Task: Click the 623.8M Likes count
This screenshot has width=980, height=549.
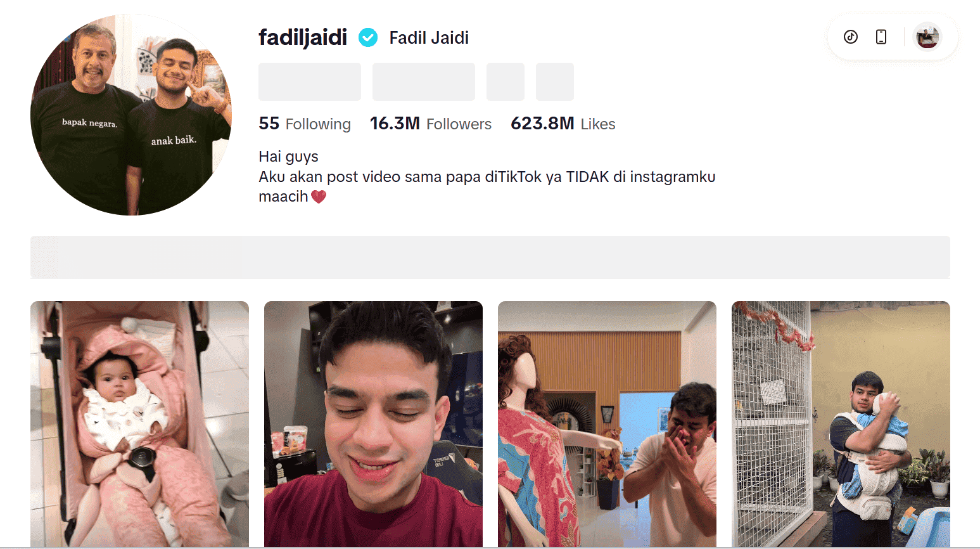Action: 563,124
